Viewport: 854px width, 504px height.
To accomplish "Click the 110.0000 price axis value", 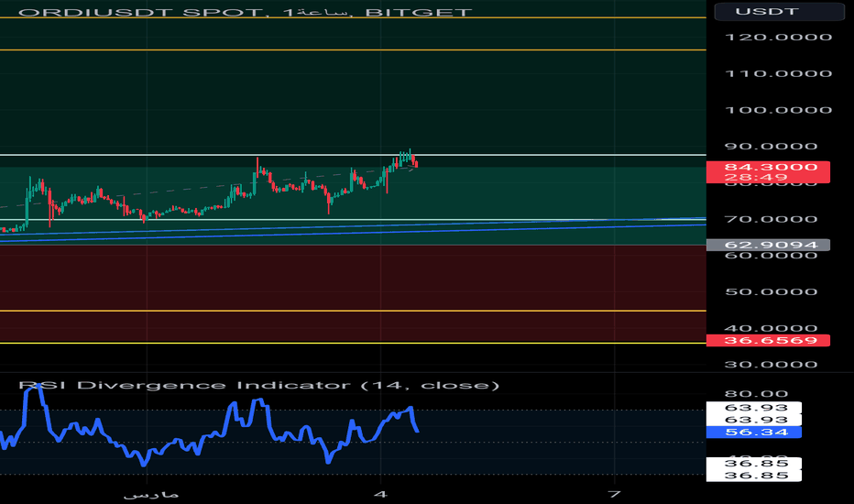I will [x=779, y=73].
